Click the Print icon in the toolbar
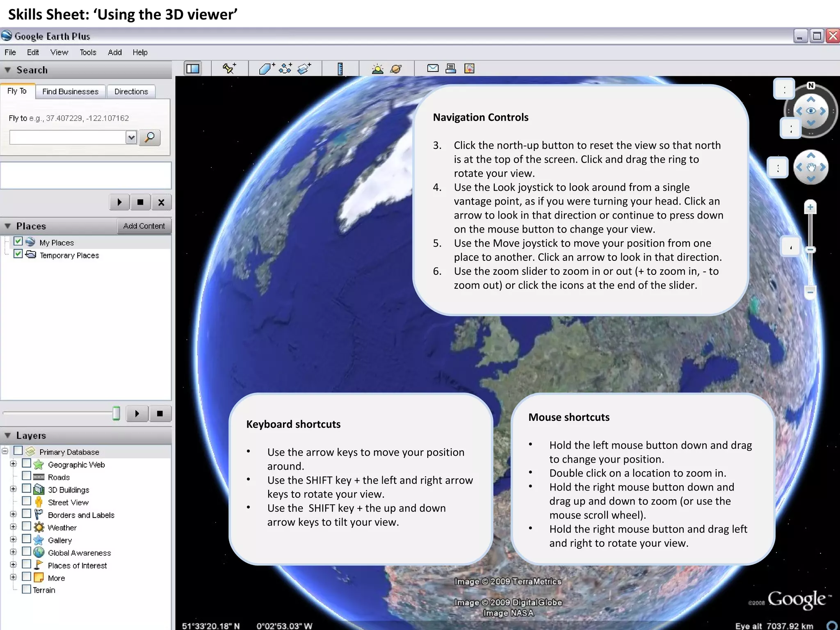The width and height of the screenshot is (840, 630). [451, 68]
